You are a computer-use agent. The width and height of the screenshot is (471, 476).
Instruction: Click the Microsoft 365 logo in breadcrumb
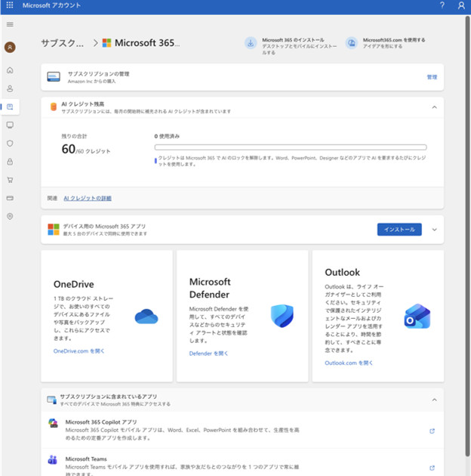pyautogui.click(x=106, y=43)
